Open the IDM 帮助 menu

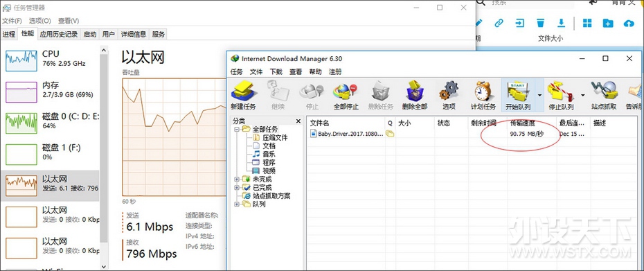(x=316, y=71)
